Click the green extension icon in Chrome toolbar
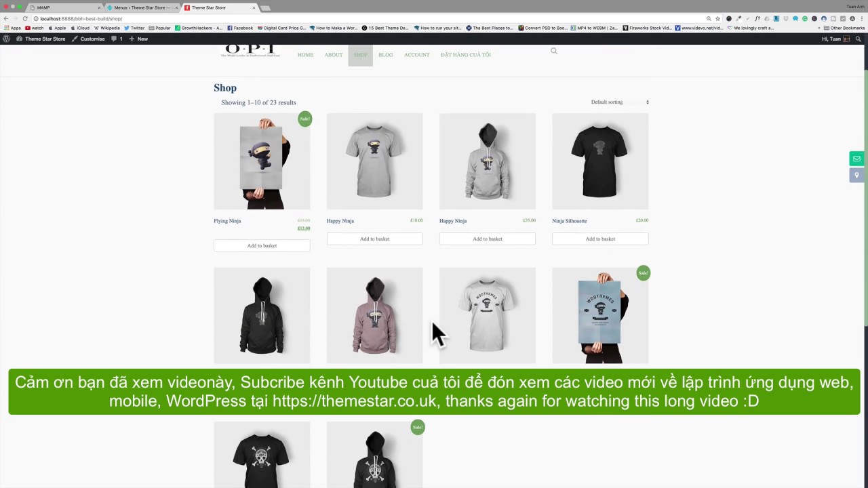Image resolution: width=868 pixels, height=488 pixels. coord(805,18)
